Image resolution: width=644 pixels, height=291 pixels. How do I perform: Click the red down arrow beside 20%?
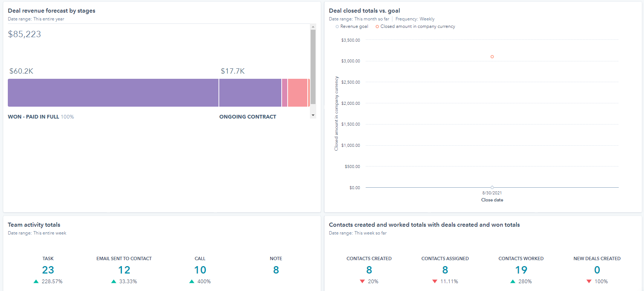click(362, 282)
